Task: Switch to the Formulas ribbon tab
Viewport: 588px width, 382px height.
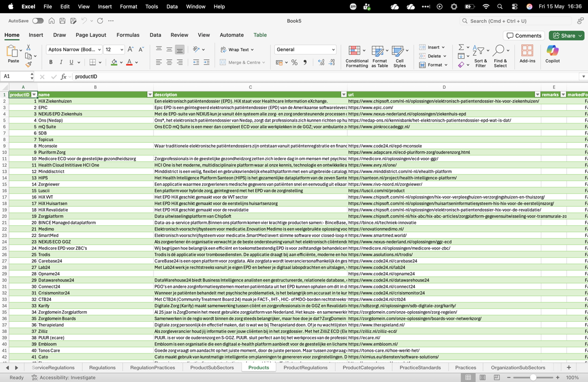Action: pos(128,35)
